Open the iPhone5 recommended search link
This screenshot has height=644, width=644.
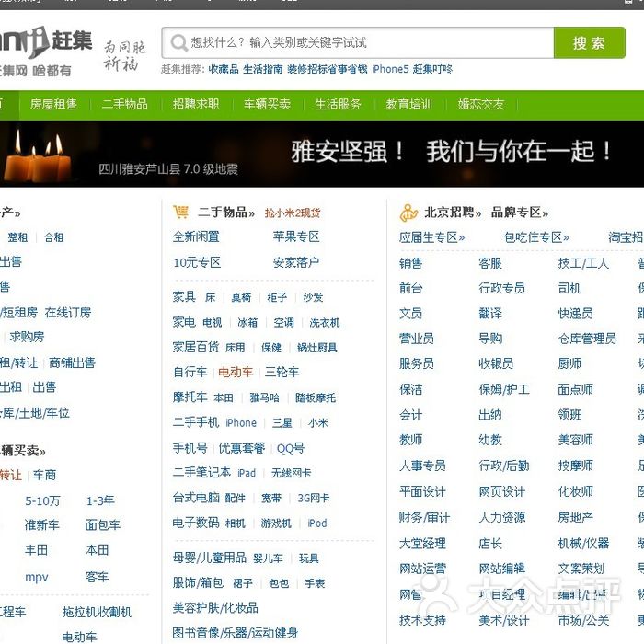point(390,69)
